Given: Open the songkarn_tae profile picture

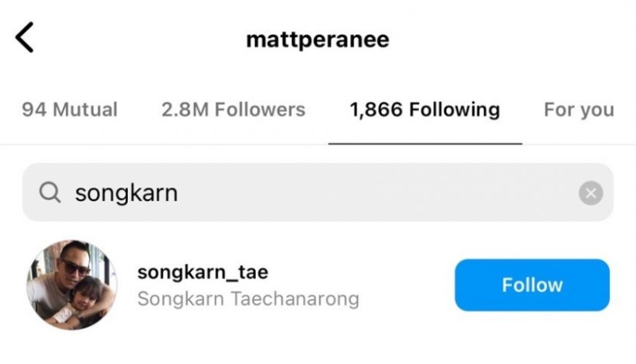Looking at the screenshot, I should tap(72, 285).
